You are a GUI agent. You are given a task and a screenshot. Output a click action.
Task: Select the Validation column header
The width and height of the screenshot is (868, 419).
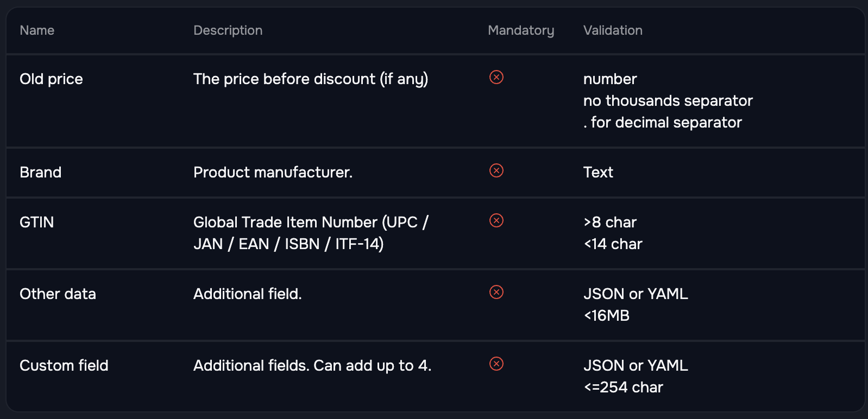613,30
